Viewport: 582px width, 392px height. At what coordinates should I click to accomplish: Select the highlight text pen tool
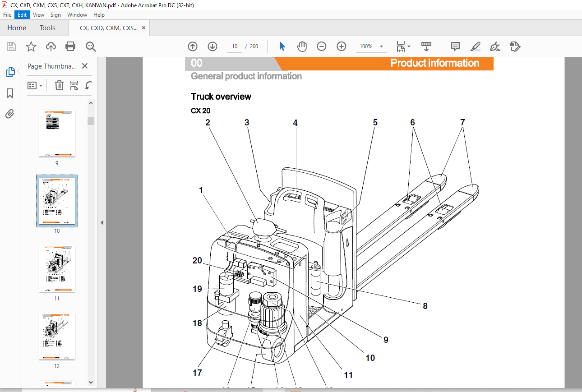(476, 46)
